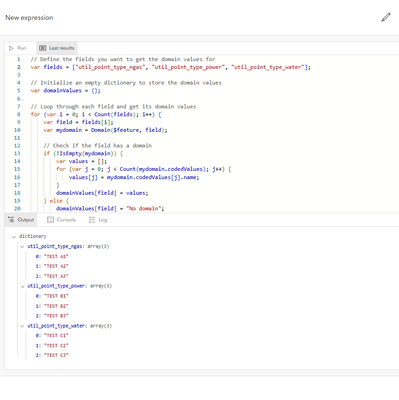Viewport: 399px width, 400px height.
Task: Collapse the dictionary root node
Action: tap(14, 237)
